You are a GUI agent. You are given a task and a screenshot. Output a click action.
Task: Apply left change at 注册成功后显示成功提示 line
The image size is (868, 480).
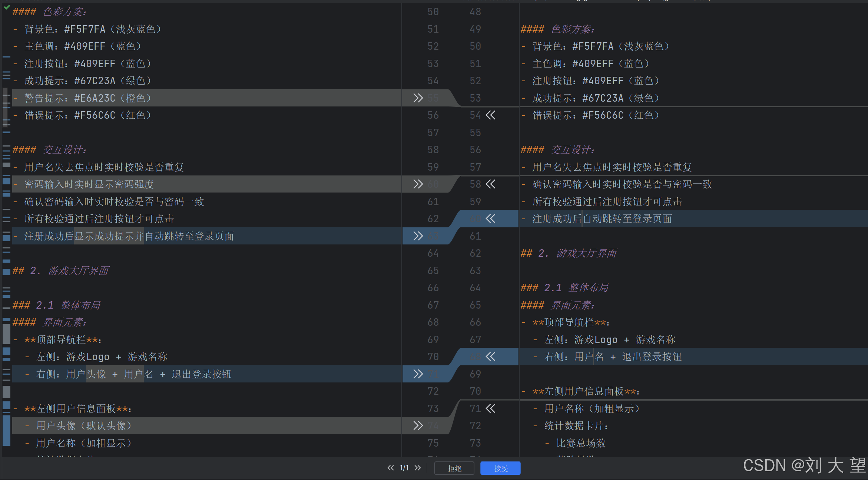[418, 236]
